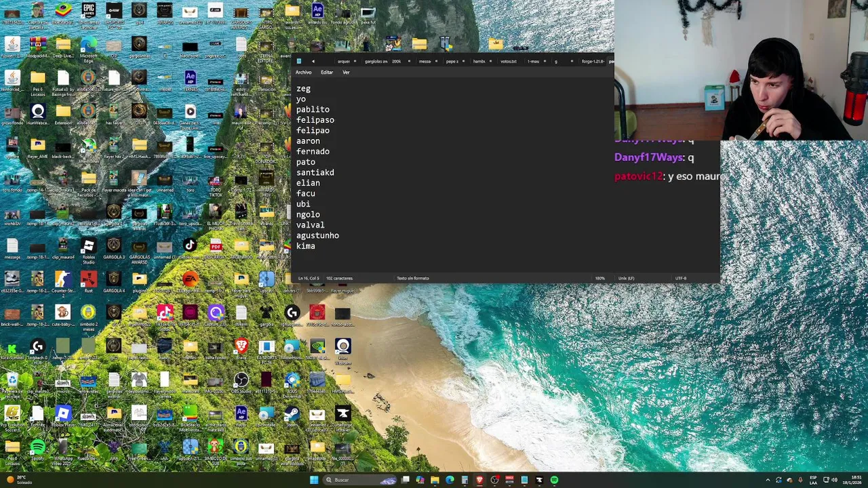The height and width of the screenshot is (488, 868).
Task: Open the TERNAS After Effects project icon
Action: click(190, 81)
